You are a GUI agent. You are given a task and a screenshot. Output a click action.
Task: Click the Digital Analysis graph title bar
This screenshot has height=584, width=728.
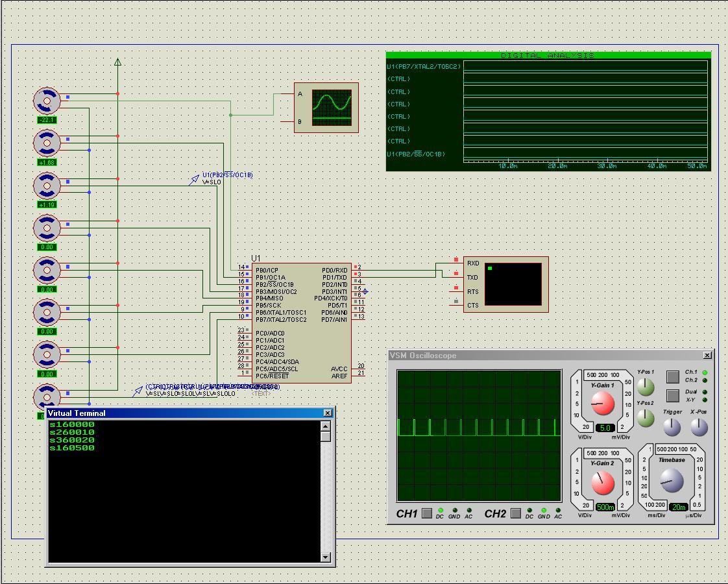[x=548, y=56]
